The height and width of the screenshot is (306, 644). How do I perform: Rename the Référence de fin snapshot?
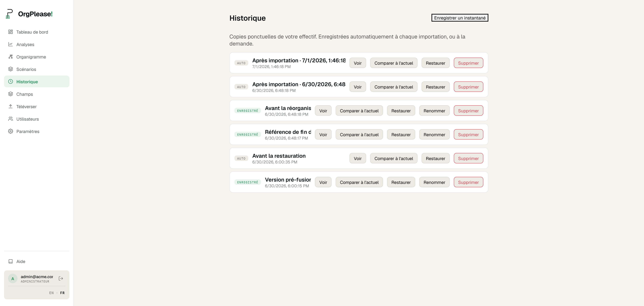434,135
